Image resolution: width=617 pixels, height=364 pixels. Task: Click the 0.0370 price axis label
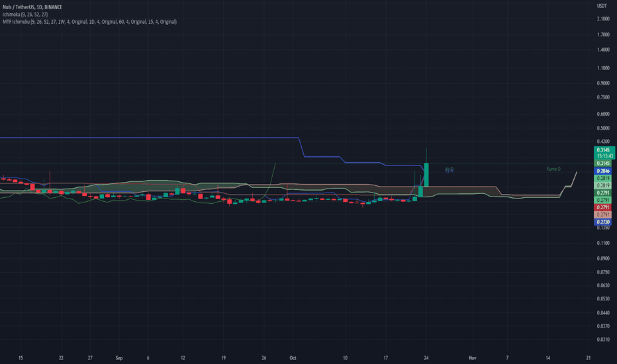pos(603,326)
